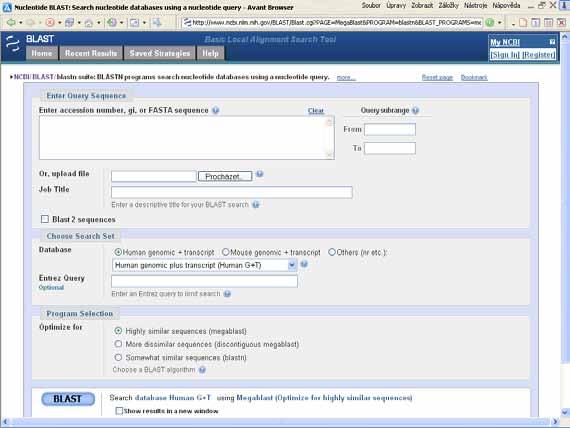
Task: Click the Clear link above sequence box
Action: point(316,111)
